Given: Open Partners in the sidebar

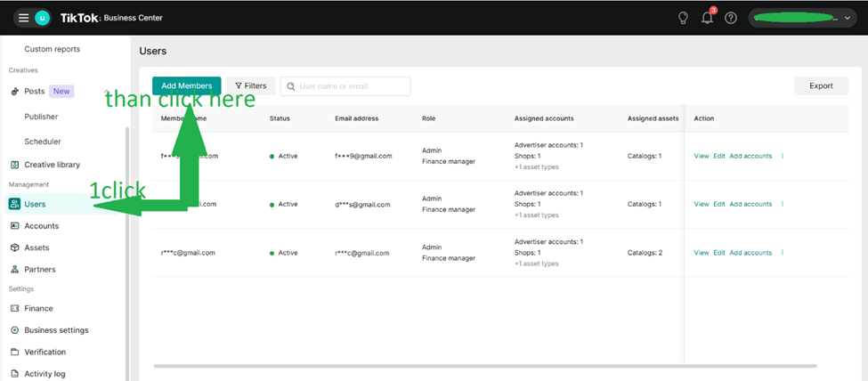Looking at the screenshot, I should [40, 270].
